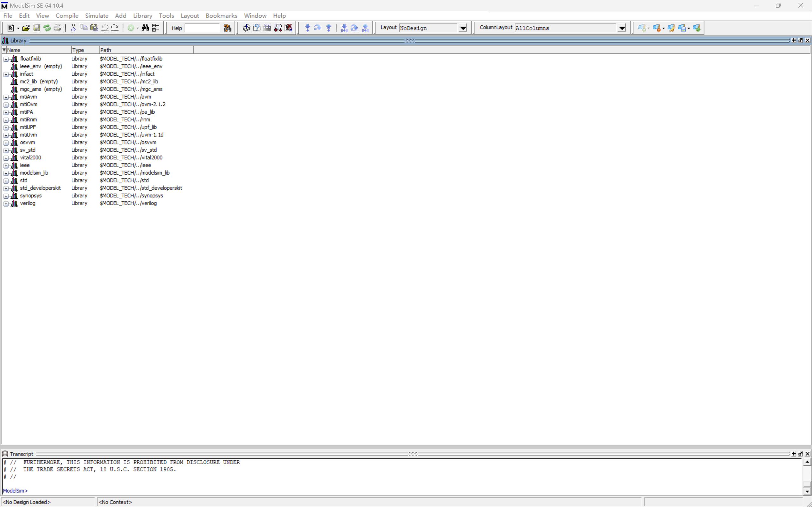
Task: Expand the ieee library tree item
Action: (6, 165)
